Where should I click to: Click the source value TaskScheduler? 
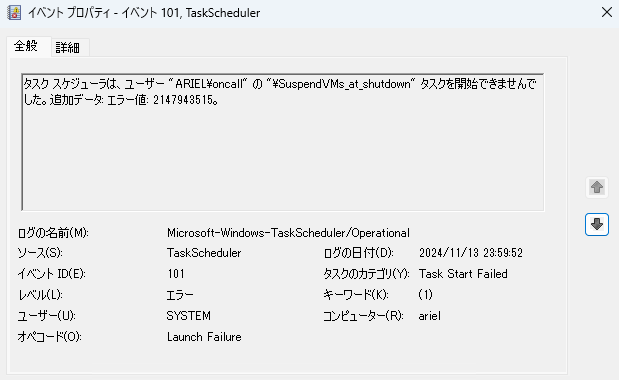(204, 253)
